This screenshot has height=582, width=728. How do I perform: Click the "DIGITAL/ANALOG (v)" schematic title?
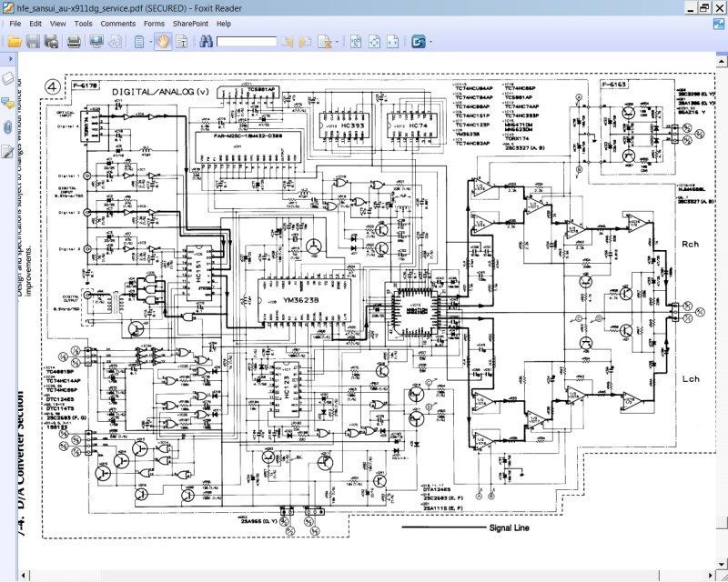coord(161,92)
